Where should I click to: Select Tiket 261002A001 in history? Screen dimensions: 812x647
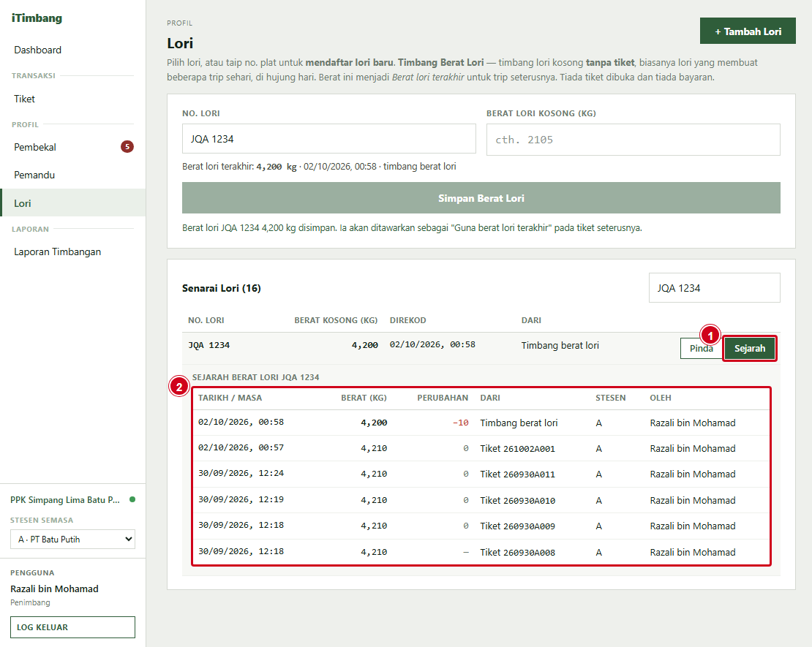(517, 448)
